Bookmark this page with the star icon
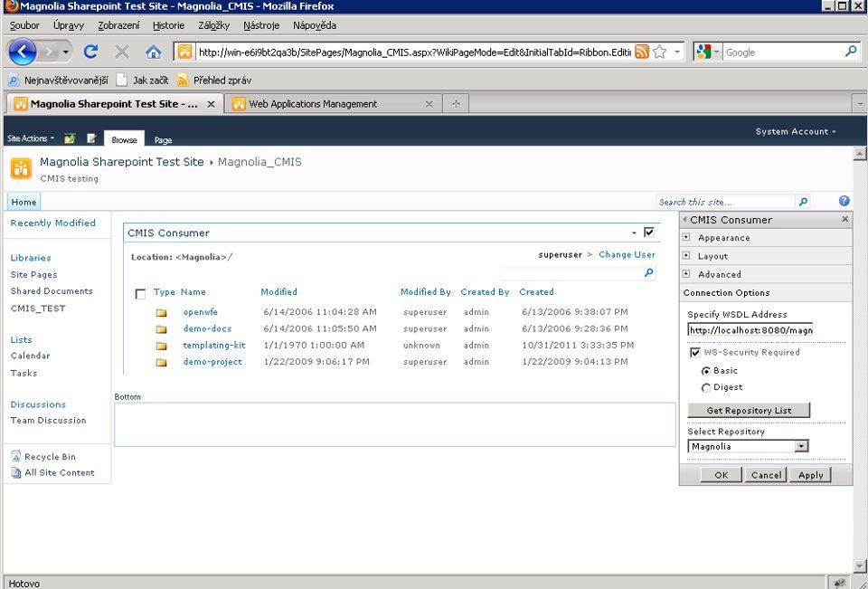Screen dimensions: 868x589 [659, 52]
